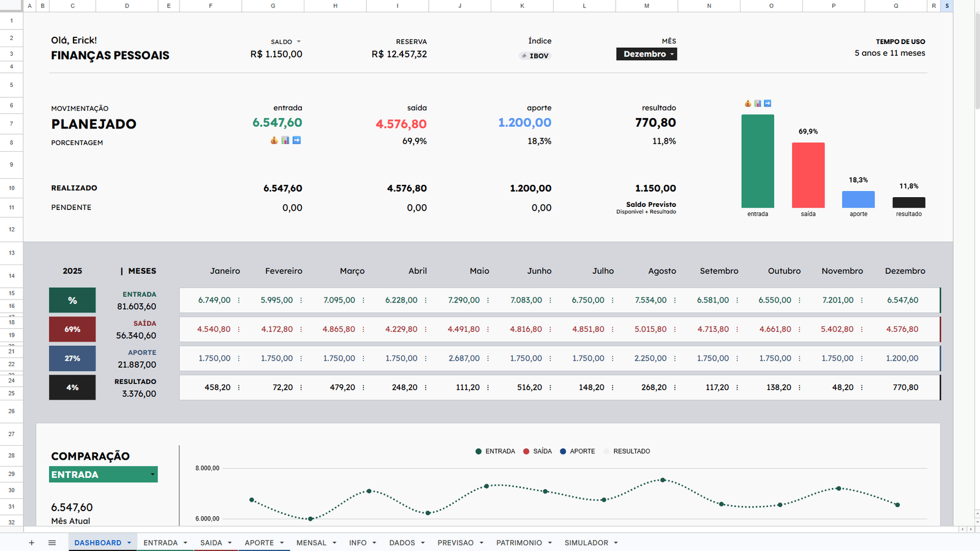Screen dimensions: 980x551
Task: Toggle ENTRADA series in chart legend
Action: (495, 451)
